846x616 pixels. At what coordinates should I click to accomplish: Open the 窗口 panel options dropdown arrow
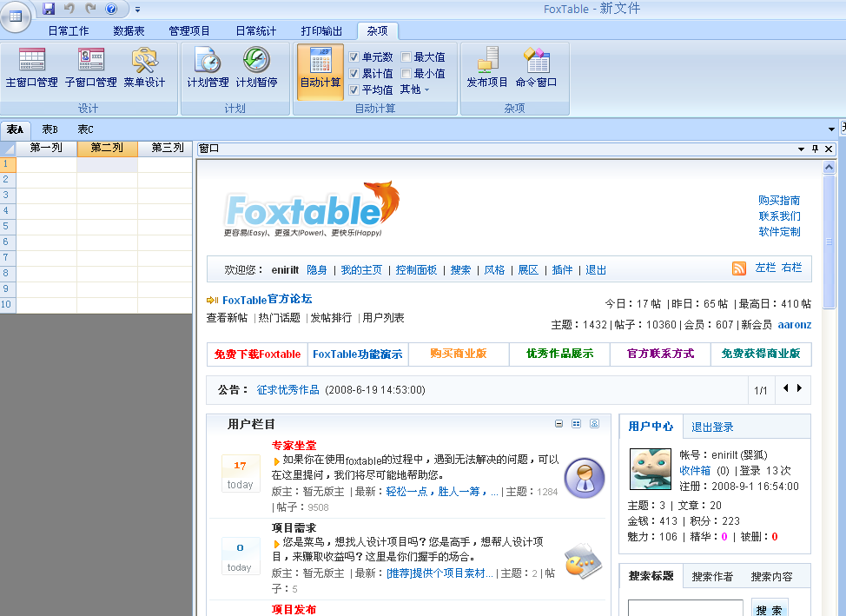pyautogui.click(x=801, y=149)
